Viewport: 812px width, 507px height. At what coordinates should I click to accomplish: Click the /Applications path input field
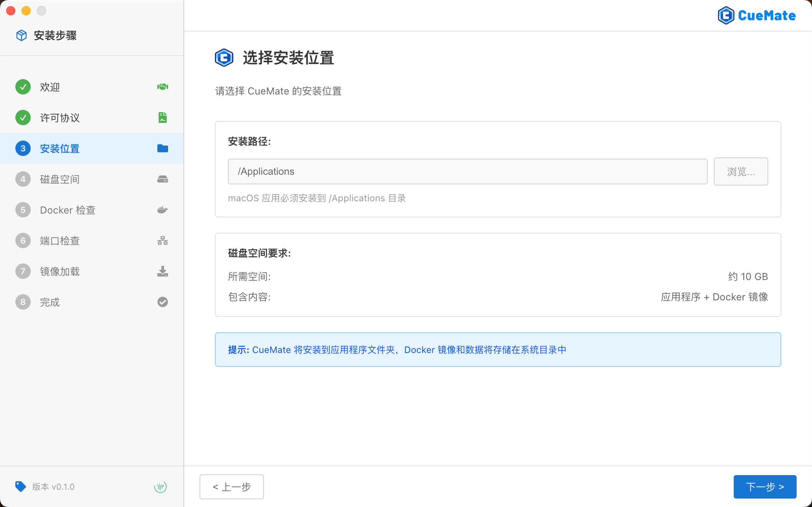point(467,171)
